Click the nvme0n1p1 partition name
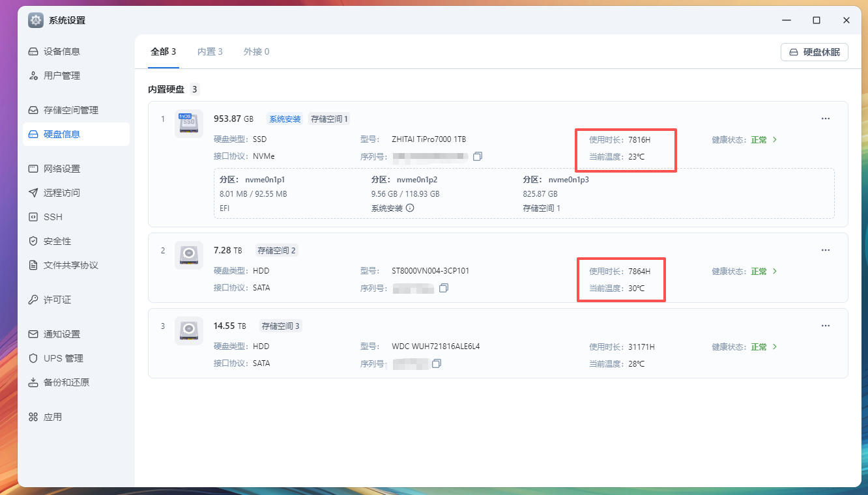 [266, 179]
